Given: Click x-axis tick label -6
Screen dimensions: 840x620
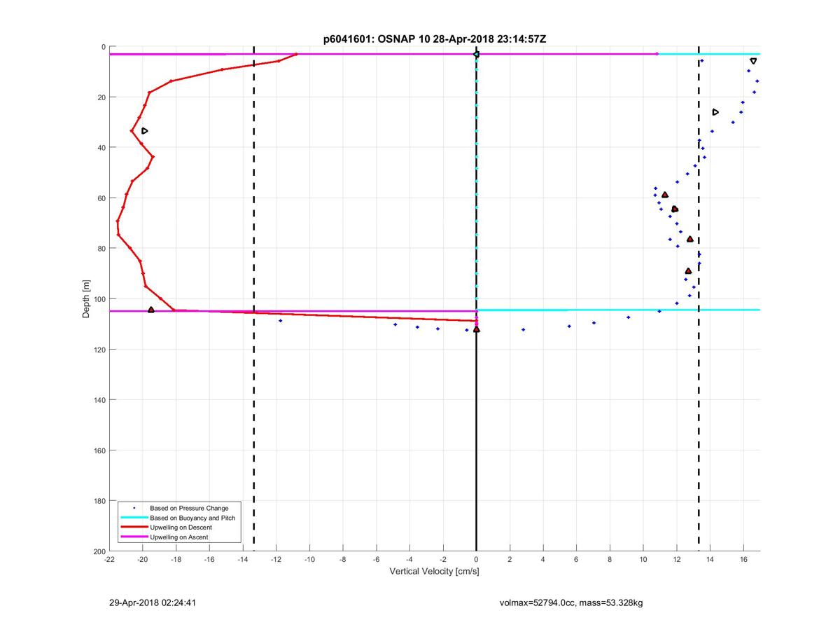Looking at the screenshot, I should [376, 560].
